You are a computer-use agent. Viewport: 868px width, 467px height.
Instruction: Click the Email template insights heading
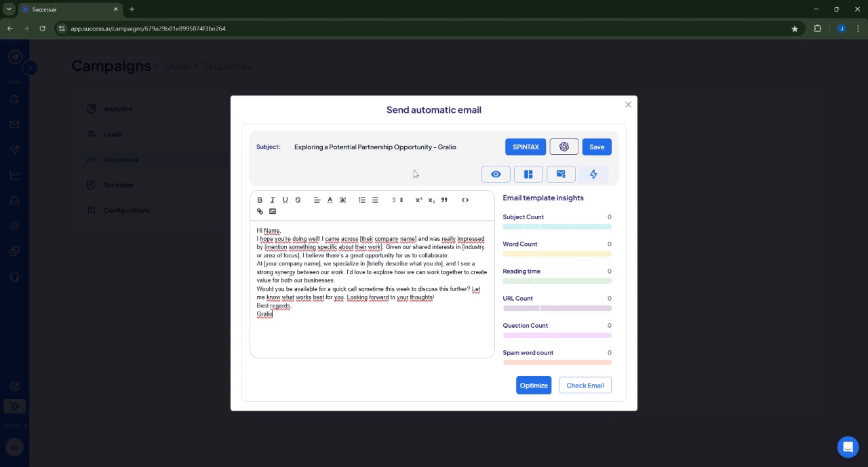click(x=543, y=198)
